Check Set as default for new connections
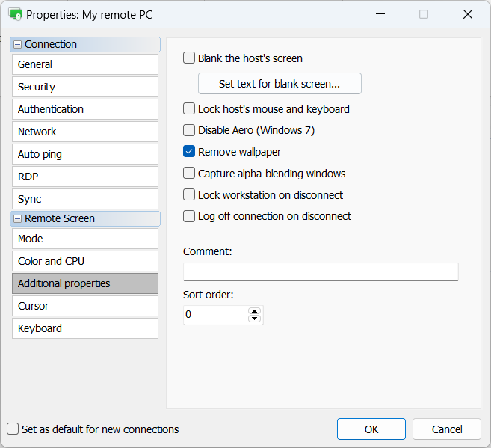 coord(13,429)
